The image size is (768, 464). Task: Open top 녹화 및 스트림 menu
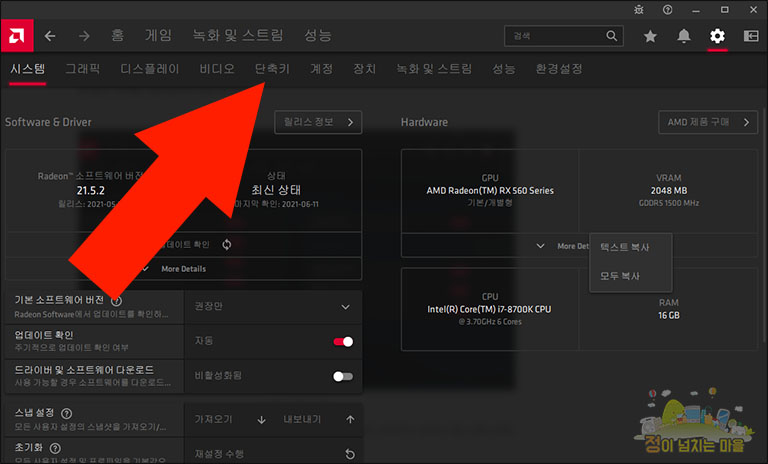coord(238,35)
